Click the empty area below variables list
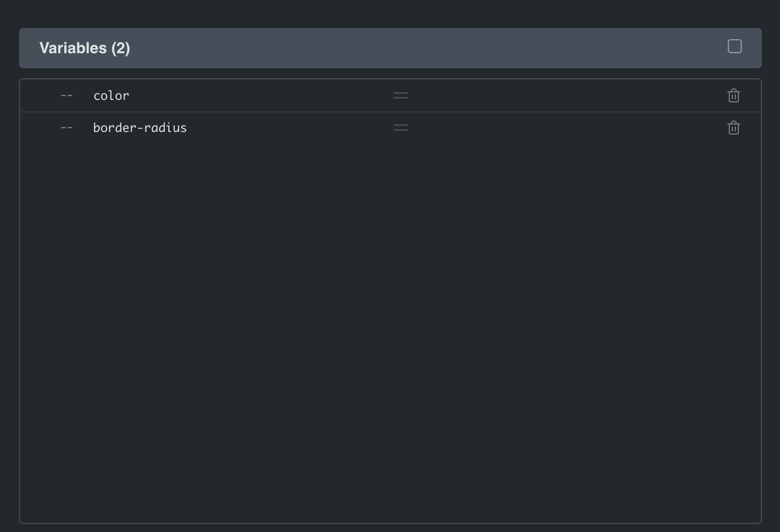780x532 pixels. pos(391,331)
